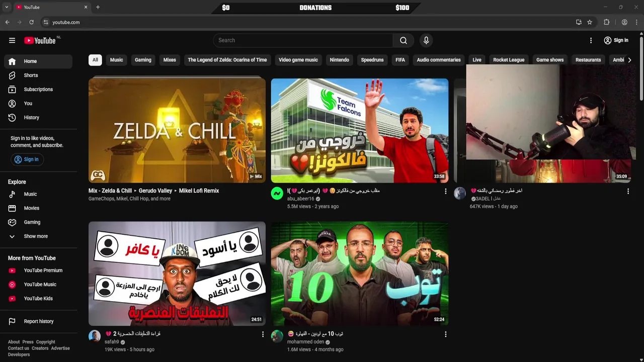644x362 pixels.
Task: Open the four-comment-bubbles video thumbnail by safah9
Action: 177,273
